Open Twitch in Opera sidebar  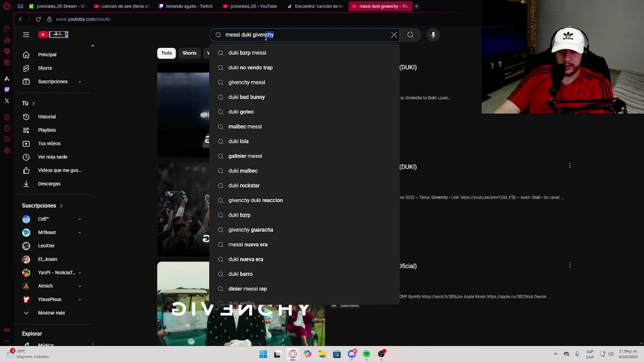coord(7,89)
